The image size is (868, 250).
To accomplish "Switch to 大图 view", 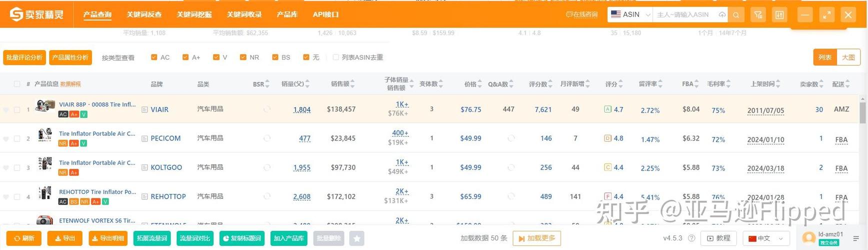I will point(848,57).
